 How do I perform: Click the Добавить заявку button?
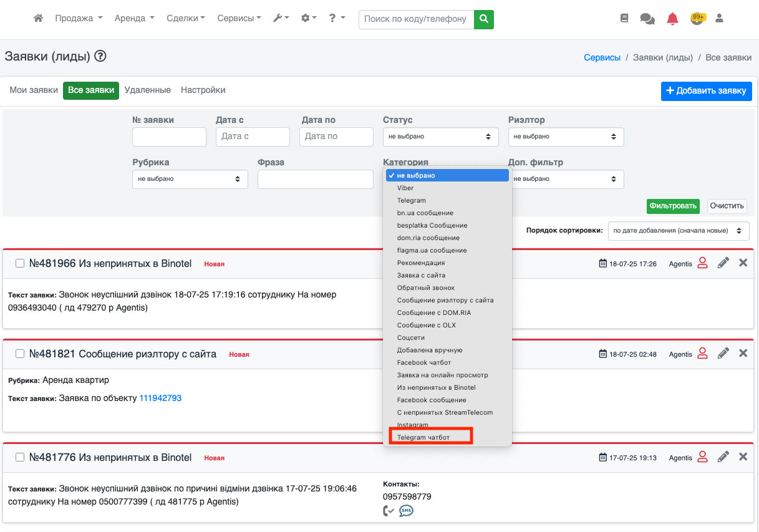point(706,91)
